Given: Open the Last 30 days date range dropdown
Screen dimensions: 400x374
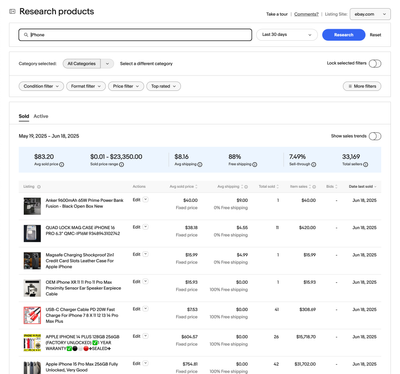Looking at the screenshot, I should point(287,35).
